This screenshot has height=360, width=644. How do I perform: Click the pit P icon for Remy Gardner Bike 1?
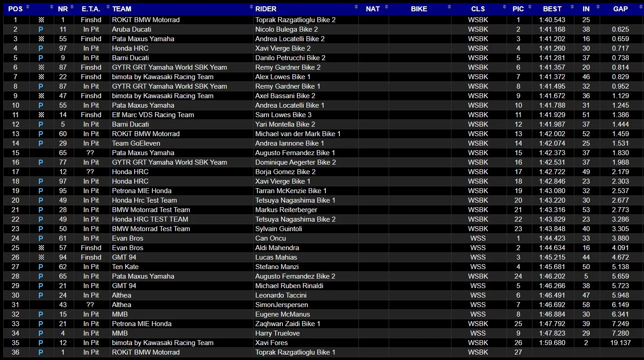(41, 86)
